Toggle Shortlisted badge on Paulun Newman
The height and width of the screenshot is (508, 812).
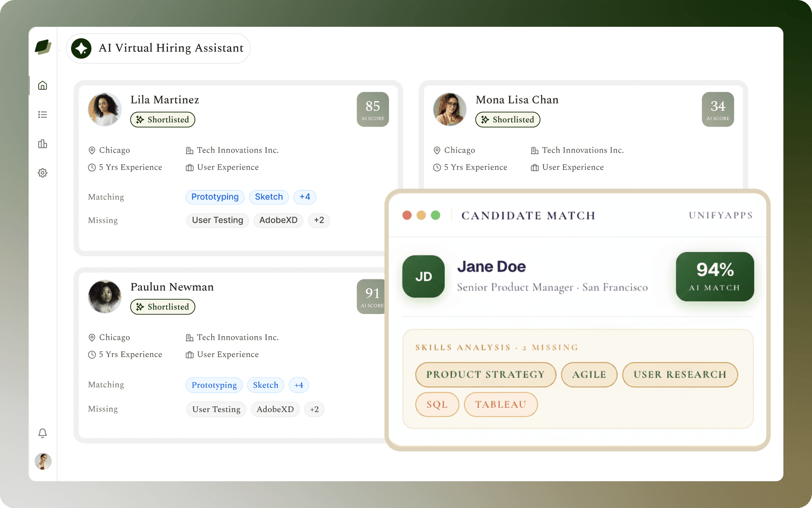coord(163,307)
